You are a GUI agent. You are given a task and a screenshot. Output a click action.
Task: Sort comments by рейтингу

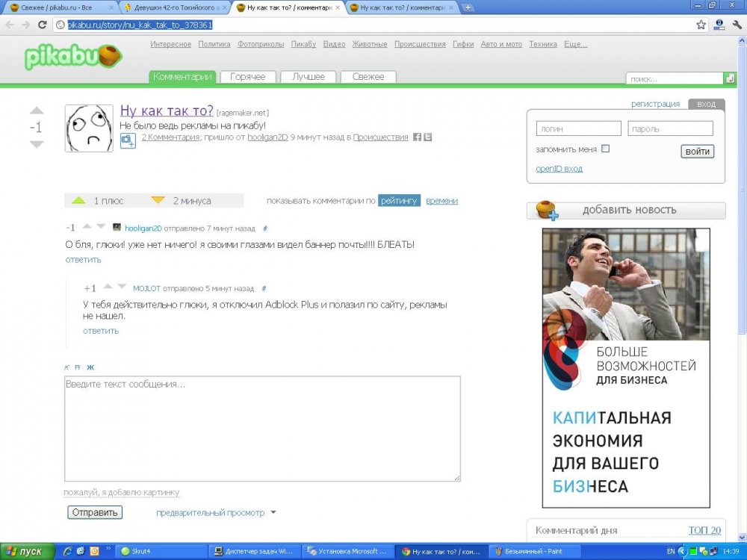pos(399,201)
